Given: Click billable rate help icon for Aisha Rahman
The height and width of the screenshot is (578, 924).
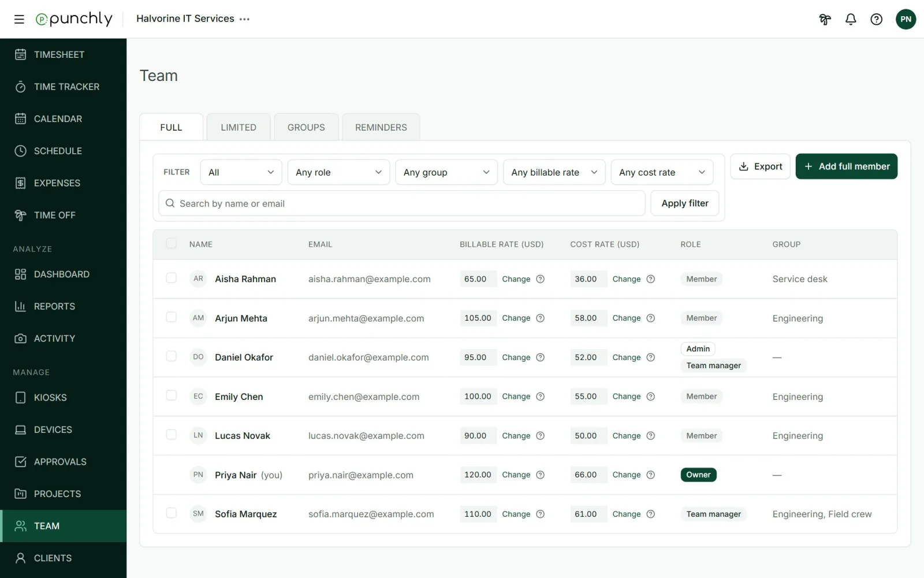Looking at the screenshot, I should pos(540,279).
